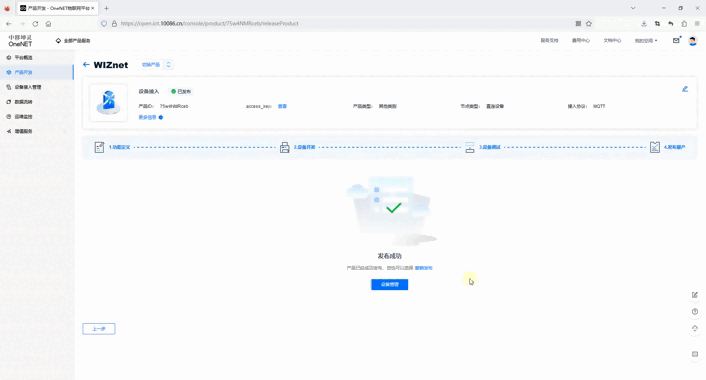
Task: Click the browser home button
Action: coord(48,23)
